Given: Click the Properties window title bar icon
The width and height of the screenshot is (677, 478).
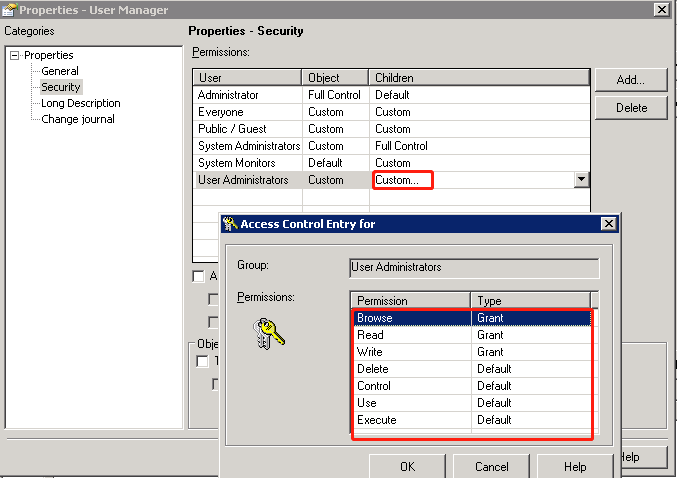Looking at the screenshot, I should (10, 10).
